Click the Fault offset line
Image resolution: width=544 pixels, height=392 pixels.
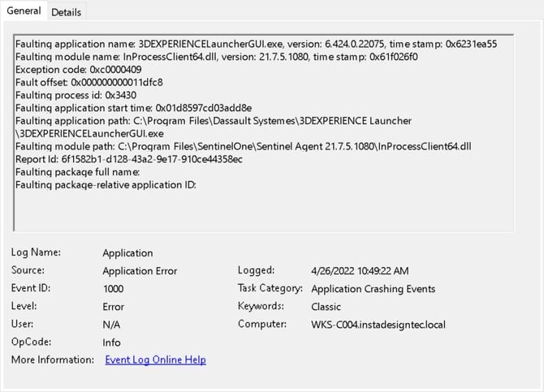coord(89,83)
